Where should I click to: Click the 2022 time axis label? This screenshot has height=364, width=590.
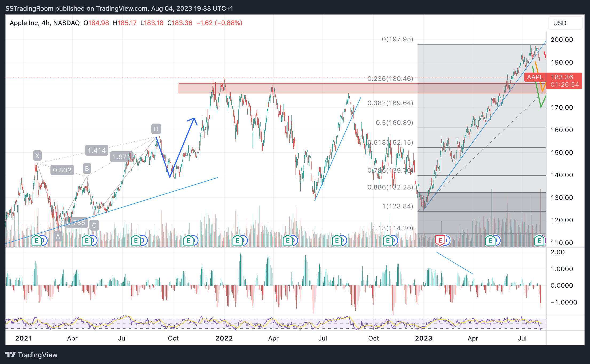click(x=224, y=338)
